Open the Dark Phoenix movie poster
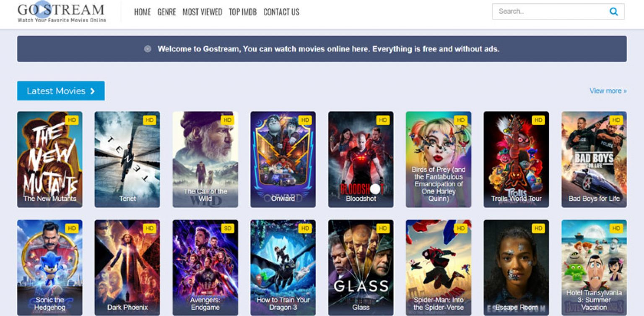 click(x=127, y=268)
